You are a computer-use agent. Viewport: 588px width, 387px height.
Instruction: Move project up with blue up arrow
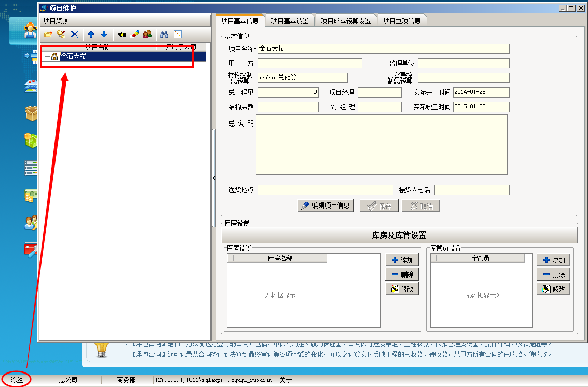91,34
